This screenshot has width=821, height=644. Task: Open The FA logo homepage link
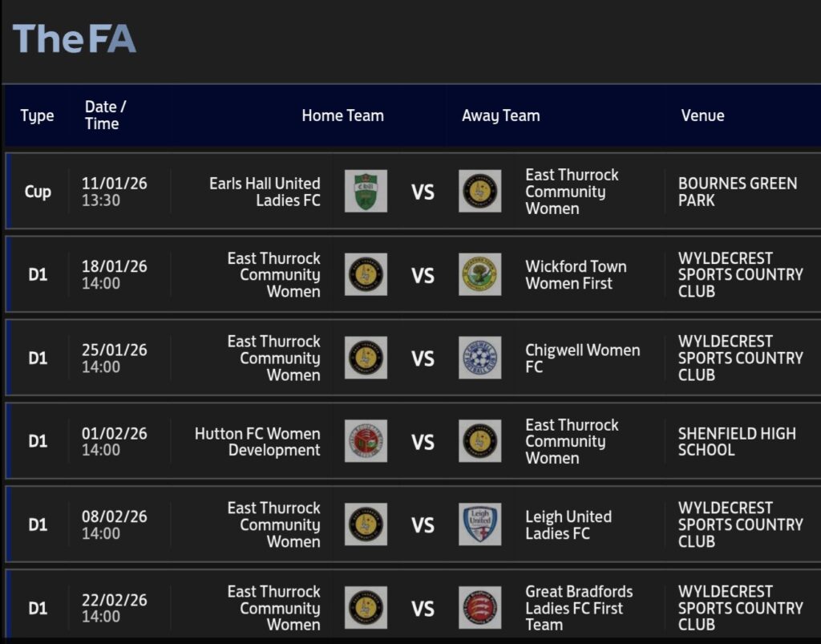click(75, 38)
